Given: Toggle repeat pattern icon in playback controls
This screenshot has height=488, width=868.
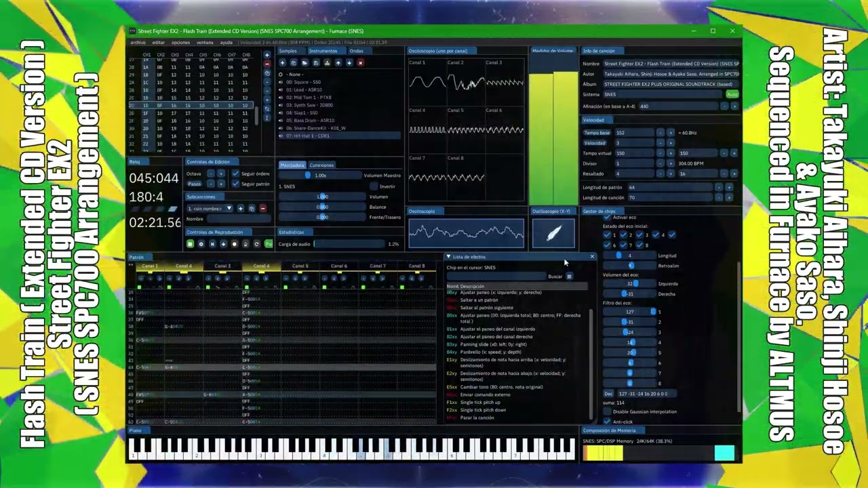Looking at the screenshot, I should click(256, 244).
